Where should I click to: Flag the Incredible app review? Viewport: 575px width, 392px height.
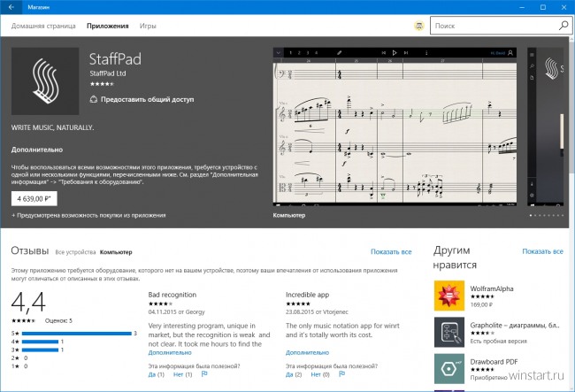pos(341,374)
